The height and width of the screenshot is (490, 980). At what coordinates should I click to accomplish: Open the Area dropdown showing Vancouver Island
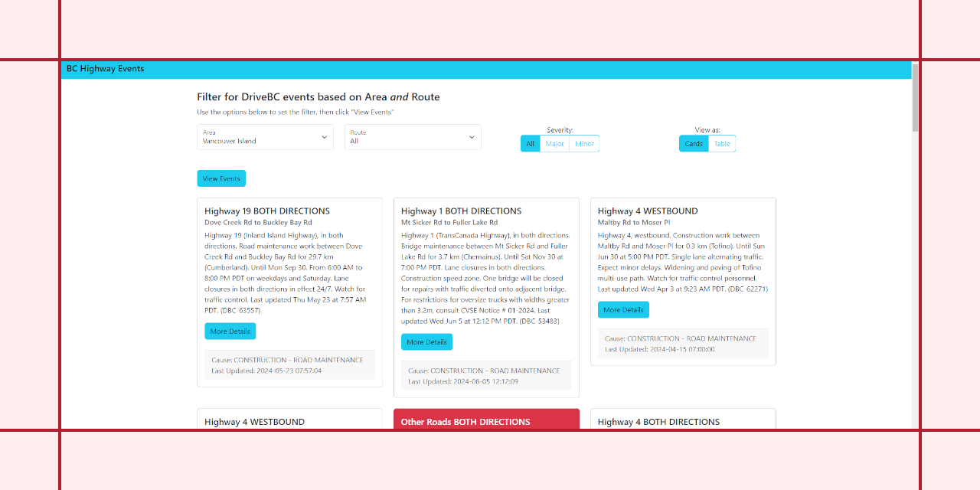click(x=264, y=137)
